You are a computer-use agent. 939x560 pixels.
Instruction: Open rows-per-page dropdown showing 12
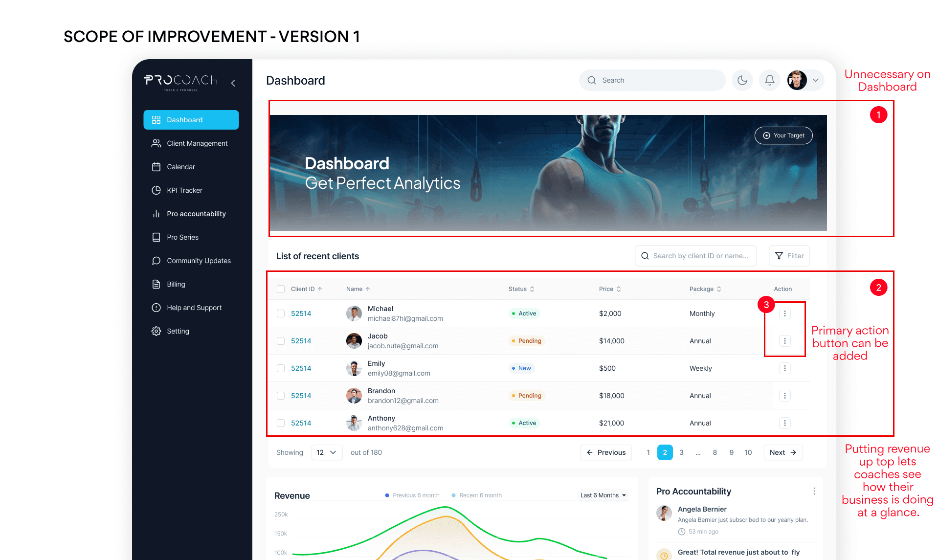pos(327,452)
